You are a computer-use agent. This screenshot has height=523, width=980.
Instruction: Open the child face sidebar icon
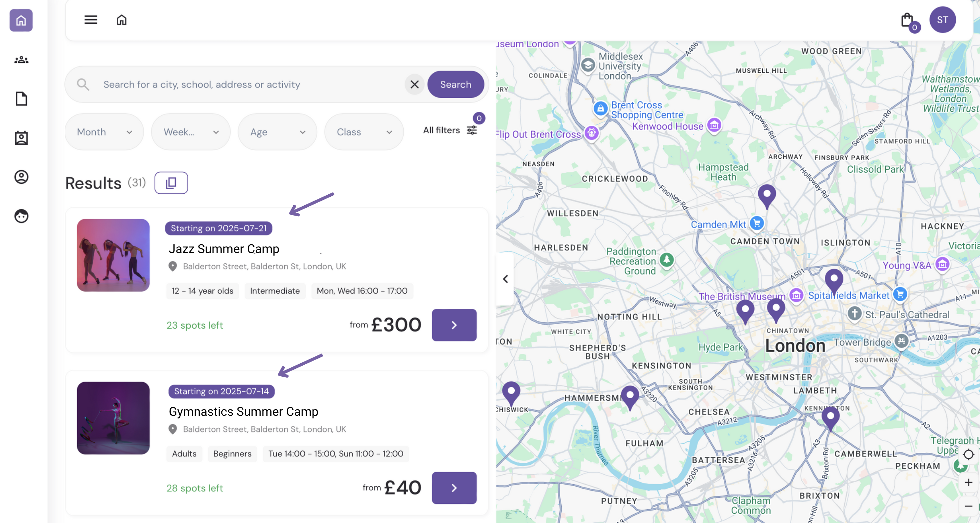(x=21, y=216)
